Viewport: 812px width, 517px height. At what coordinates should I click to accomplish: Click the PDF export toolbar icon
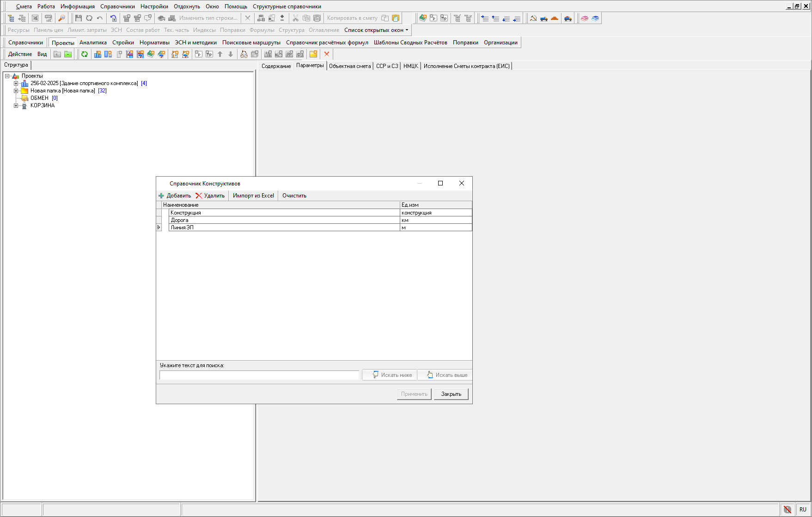click(48, 18)
